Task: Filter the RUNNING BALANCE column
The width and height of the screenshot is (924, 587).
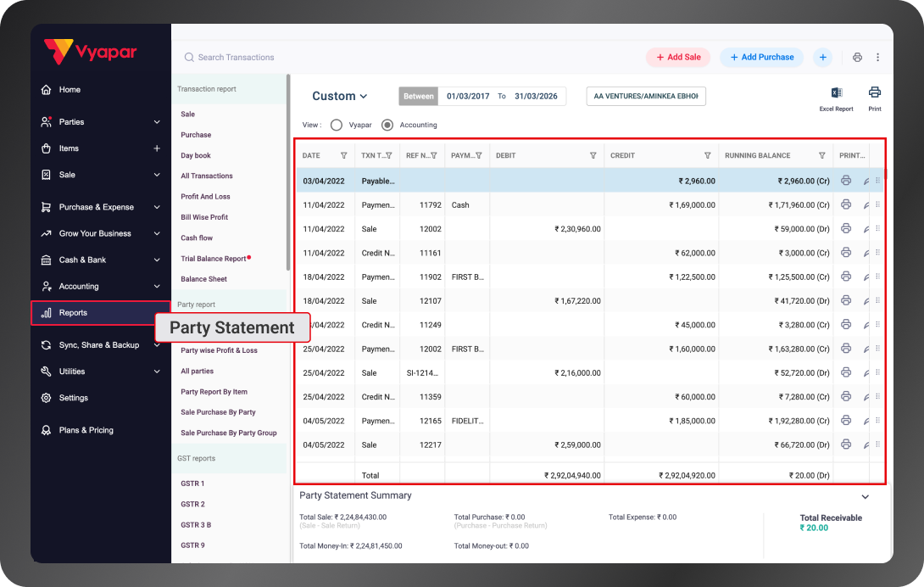Action: [821, 156]
